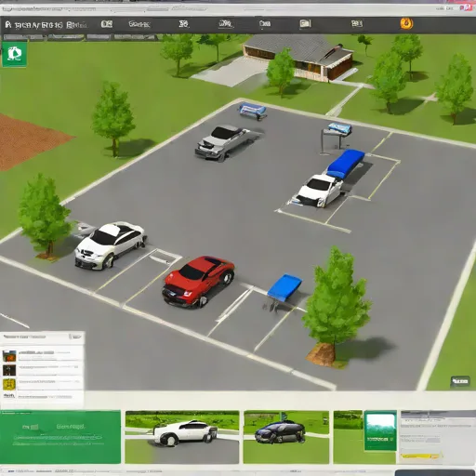
Task: Click the small dark button at lot's lower right
Action: pos(459,381)
